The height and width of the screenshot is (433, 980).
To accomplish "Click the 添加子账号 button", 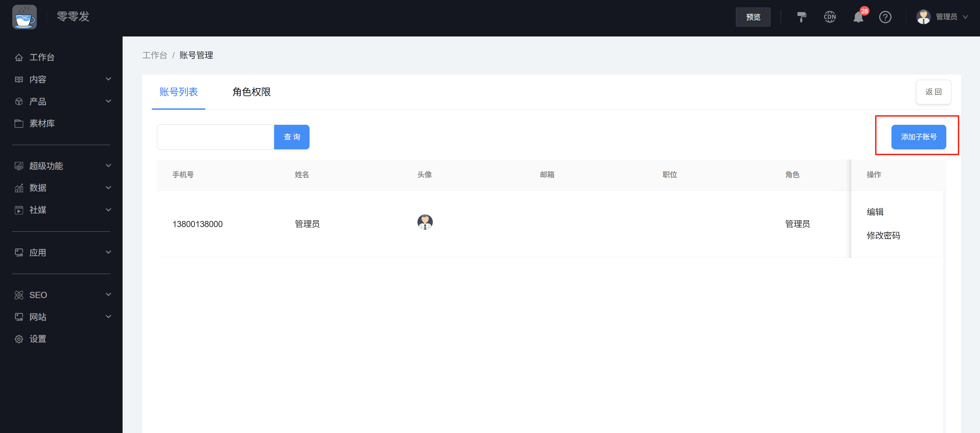I will (918, 137).
